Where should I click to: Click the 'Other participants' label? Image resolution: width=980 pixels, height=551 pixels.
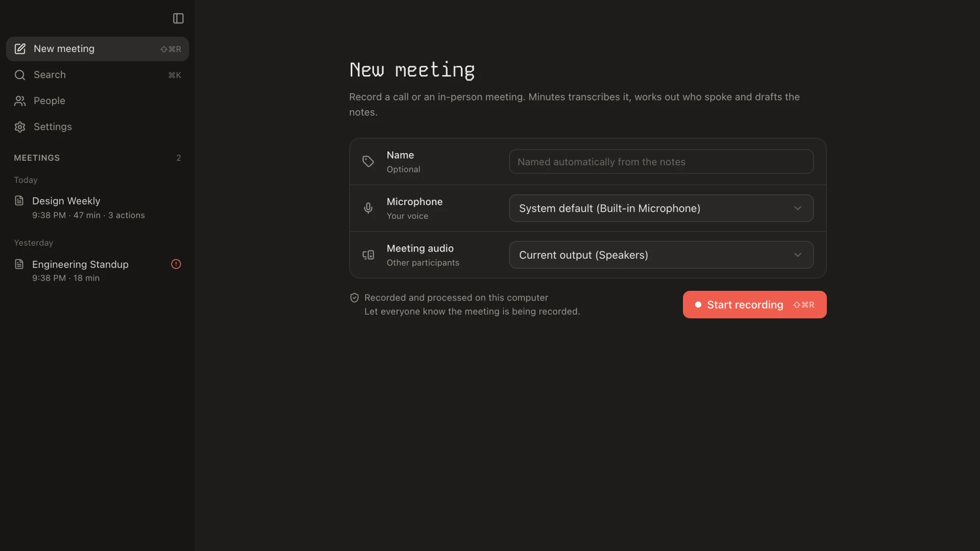pyautogui.click(x=423, y=263)
